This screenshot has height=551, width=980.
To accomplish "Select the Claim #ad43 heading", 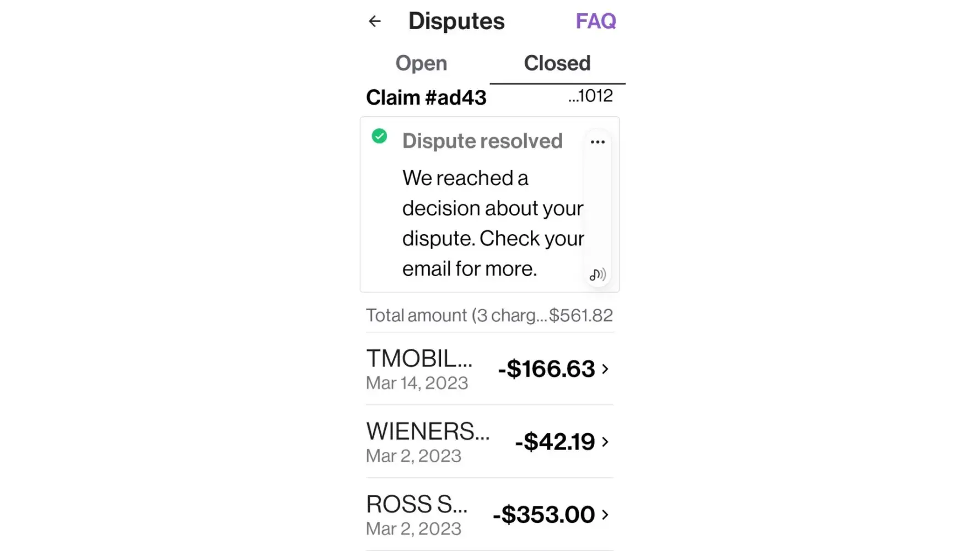I will [x=426, y=98].
